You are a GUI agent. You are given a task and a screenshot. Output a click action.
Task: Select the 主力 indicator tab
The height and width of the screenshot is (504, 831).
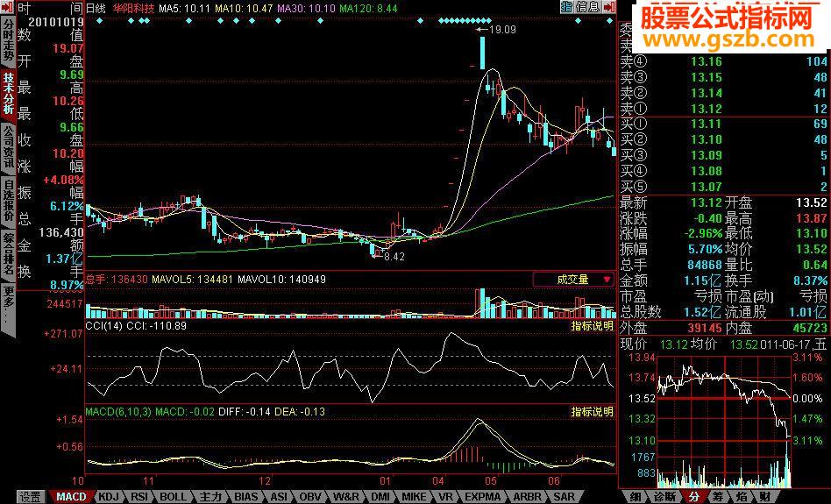[210, 497]
